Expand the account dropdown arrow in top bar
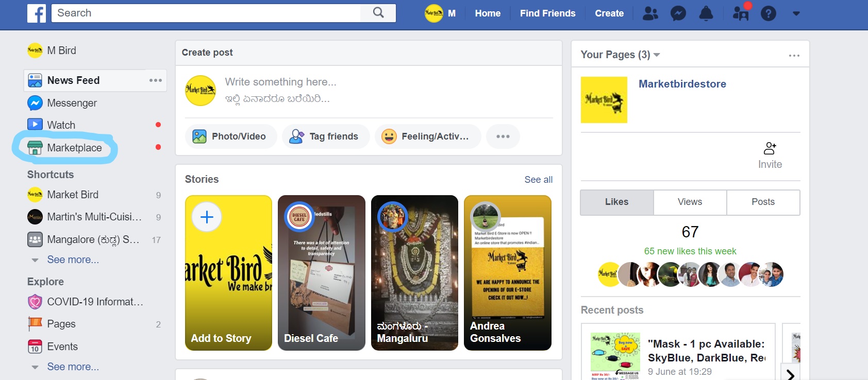Screen dimensions: 868x380 (x=796, y=13)
